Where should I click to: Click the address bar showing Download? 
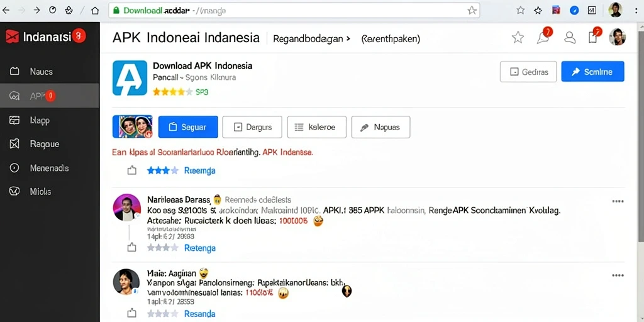pyautogui.click(x=294, y=11)
